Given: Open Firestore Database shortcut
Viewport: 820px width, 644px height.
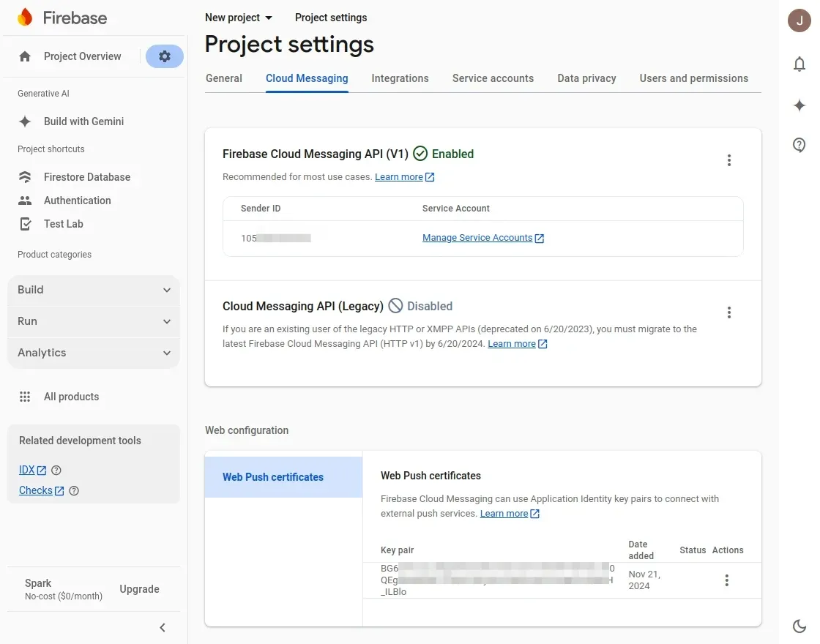Looking at the screenshot, I should (x=87, y=177).
